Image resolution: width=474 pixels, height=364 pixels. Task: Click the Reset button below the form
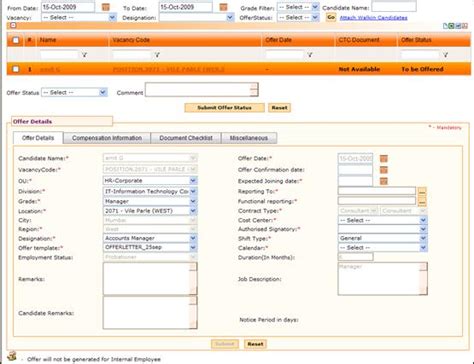(x=255, y=344)
